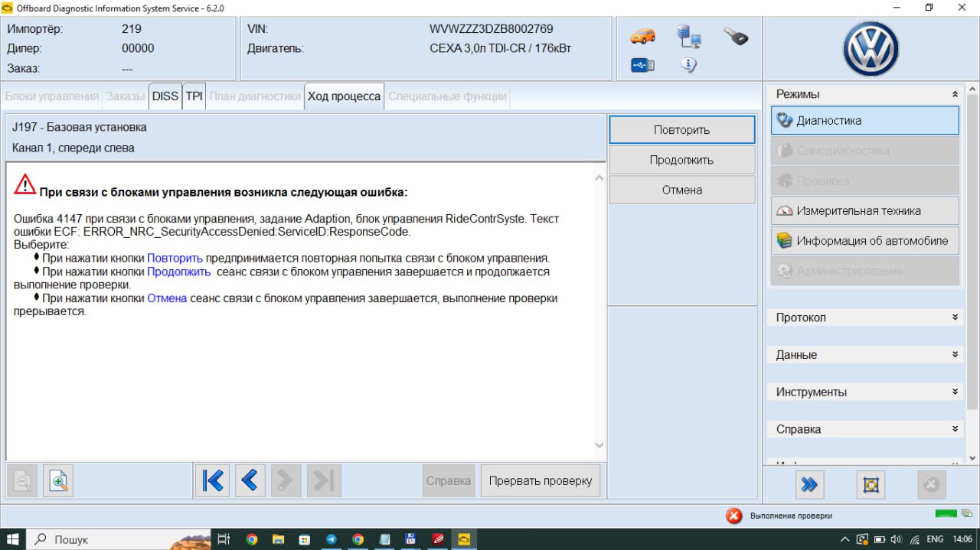Jump to the first page arrow
980x550 pixels.
[212, 480]
